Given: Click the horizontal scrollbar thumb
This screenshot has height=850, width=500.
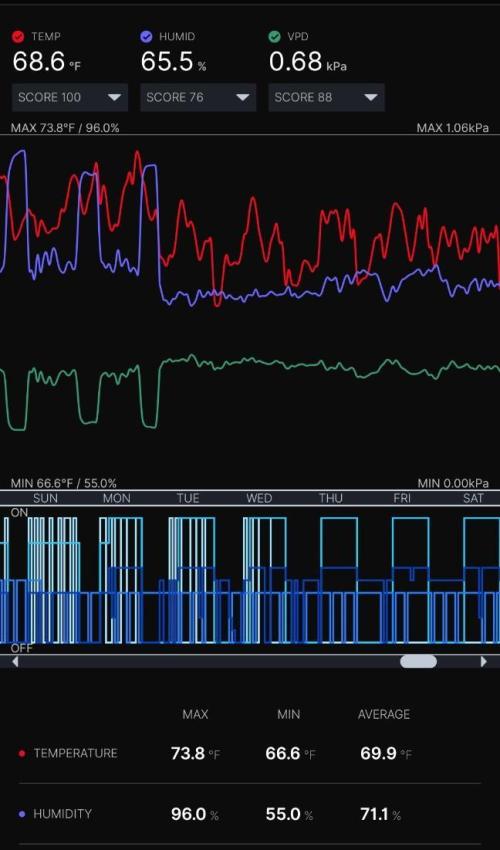Looking at the screenshot, I should [x=418, y=661].
